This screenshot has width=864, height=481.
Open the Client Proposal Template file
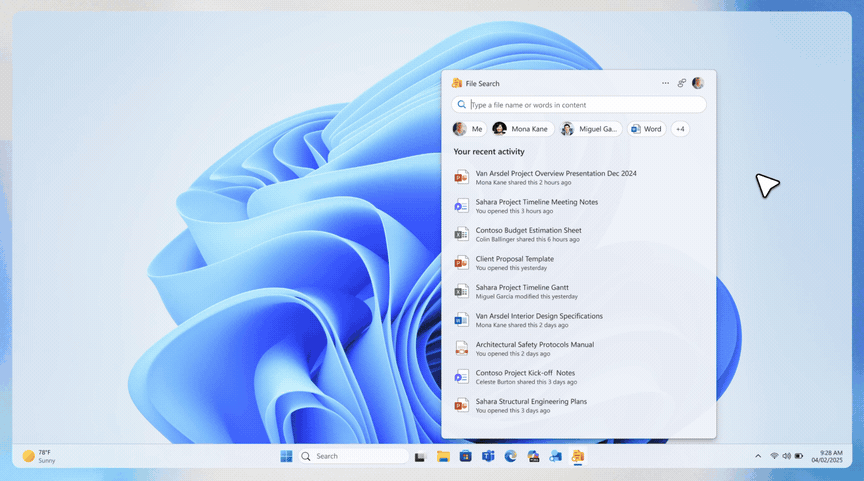click(x=514, y=259)
